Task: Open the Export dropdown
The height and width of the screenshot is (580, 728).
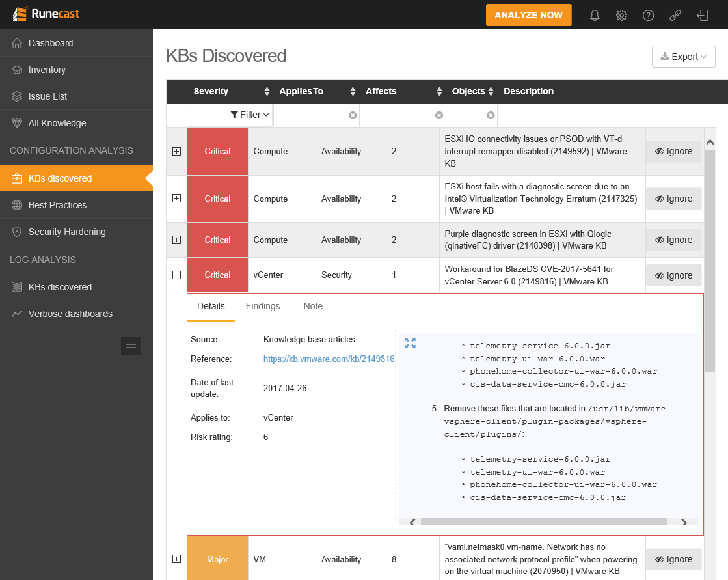Action: 683,57
